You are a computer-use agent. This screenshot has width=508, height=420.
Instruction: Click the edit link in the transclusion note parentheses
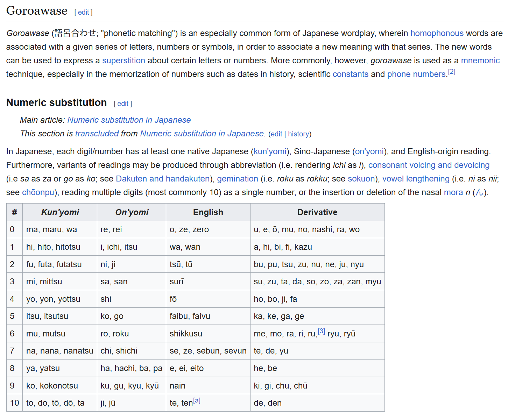pos(276,134)
